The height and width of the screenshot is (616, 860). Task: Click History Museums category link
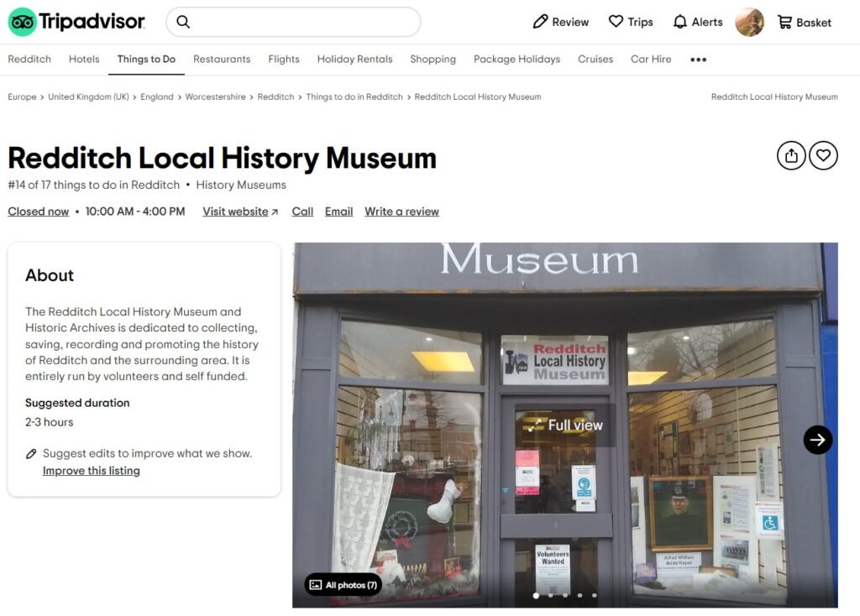pos(241,185)
